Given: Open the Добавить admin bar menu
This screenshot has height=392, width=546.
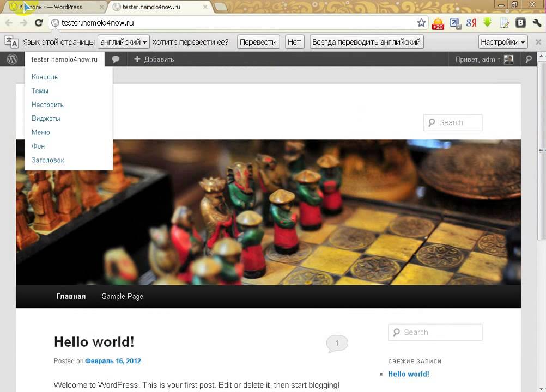Looking at the screenshot, I should [x=154, y=59].
